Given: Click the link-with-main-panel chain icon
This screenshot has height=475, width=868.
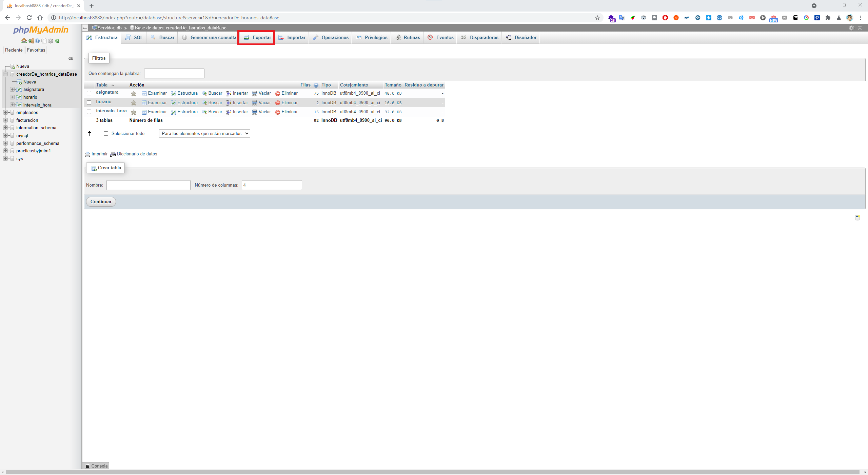Looking at the screenshot, I should [71, 58].
